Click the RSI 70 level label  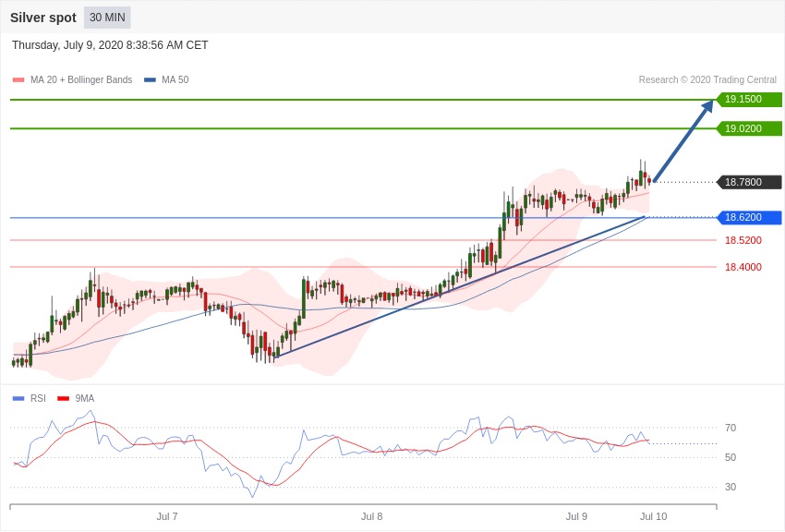(731, 428)
